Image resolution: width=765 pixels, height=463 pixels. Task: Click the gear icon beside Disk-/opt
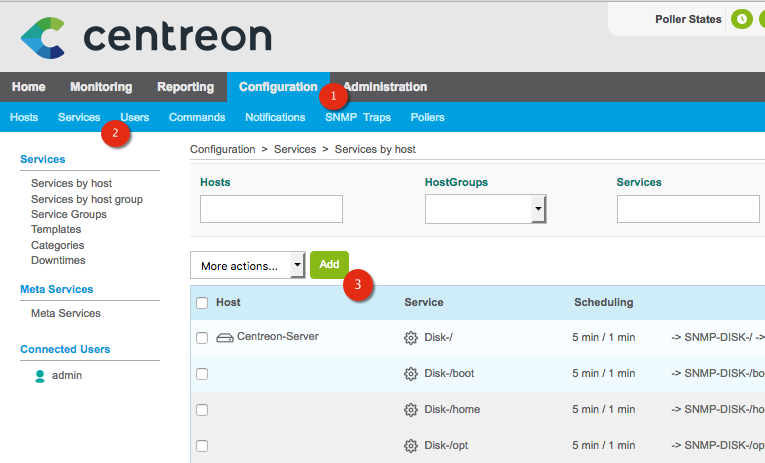pyautogui.click(x=410, y=446)
